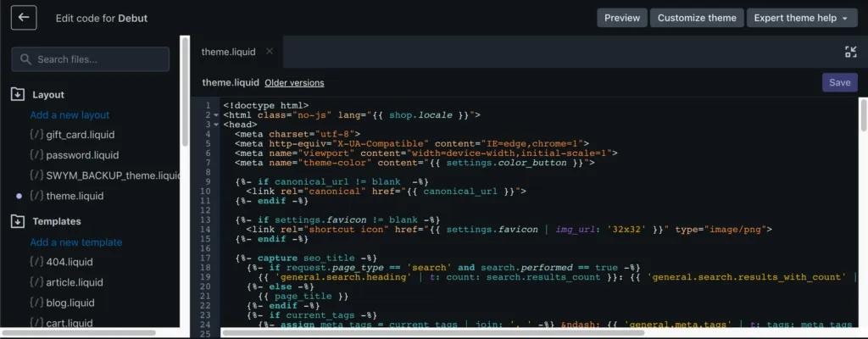Click file icon beside gift_card.liquid
868x339 pixels.
point(36,135)
